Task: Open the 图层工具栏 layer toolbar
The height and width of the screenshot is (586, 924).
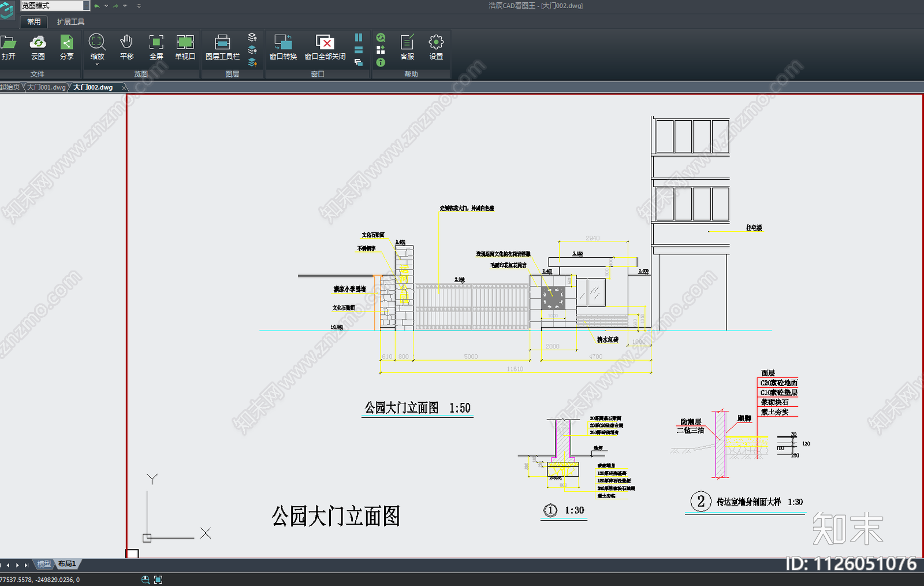Action: (222, 47)
